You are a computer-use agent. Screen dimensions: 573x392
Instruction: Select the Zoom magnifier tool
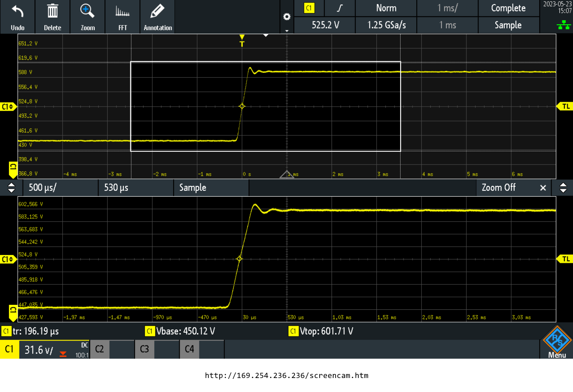(87, 16)
